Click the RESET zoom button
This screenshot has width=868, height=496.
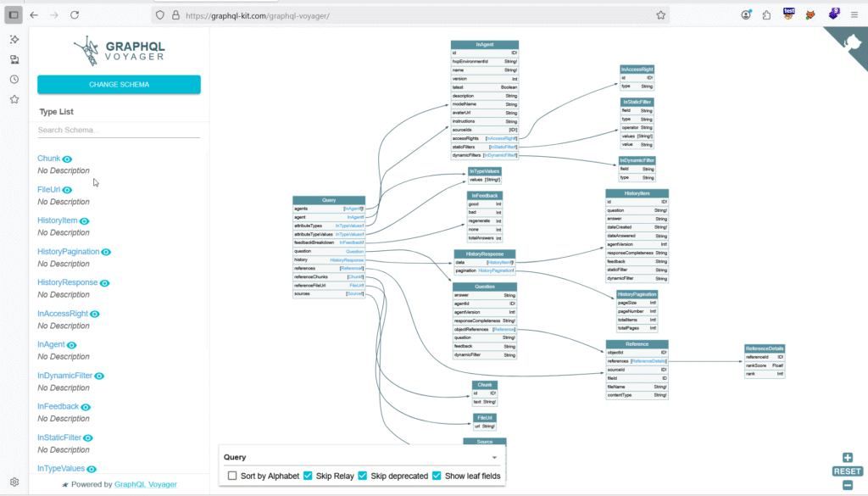(x=847, y=471)
